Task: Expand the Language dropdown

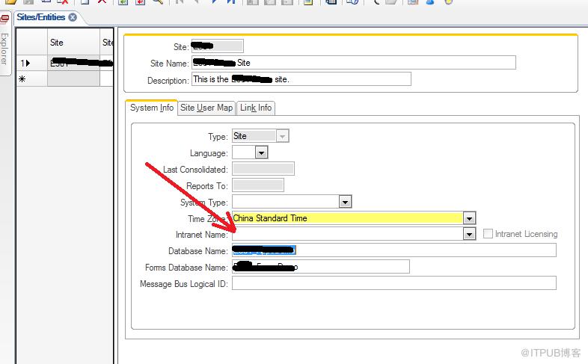Action: click(261, 152)
